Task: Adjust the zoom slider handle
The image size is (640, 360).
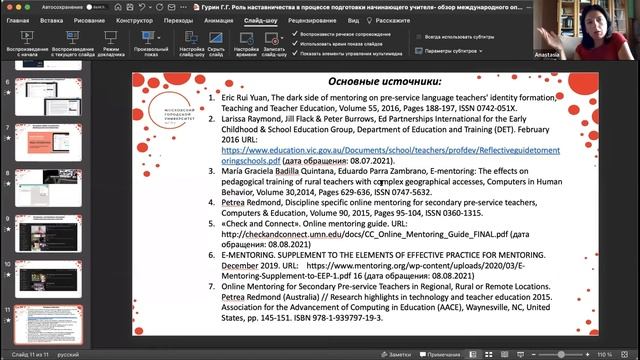Action: point(561,355)
